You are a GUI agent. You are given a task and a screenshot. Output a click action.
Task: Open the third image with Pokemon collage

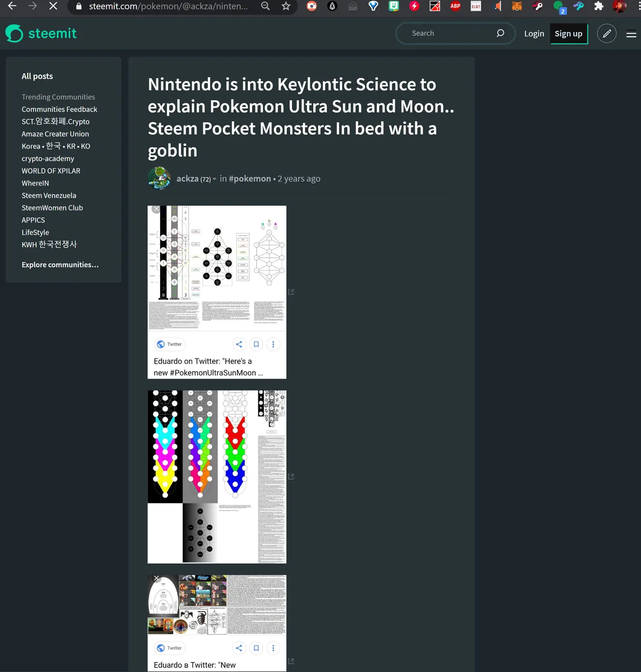217,623
